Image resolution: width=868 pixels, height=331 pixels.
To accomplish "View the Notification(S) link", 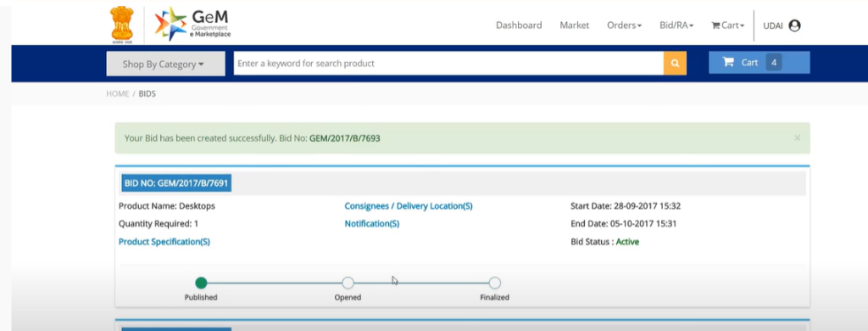I will point(372,223).
